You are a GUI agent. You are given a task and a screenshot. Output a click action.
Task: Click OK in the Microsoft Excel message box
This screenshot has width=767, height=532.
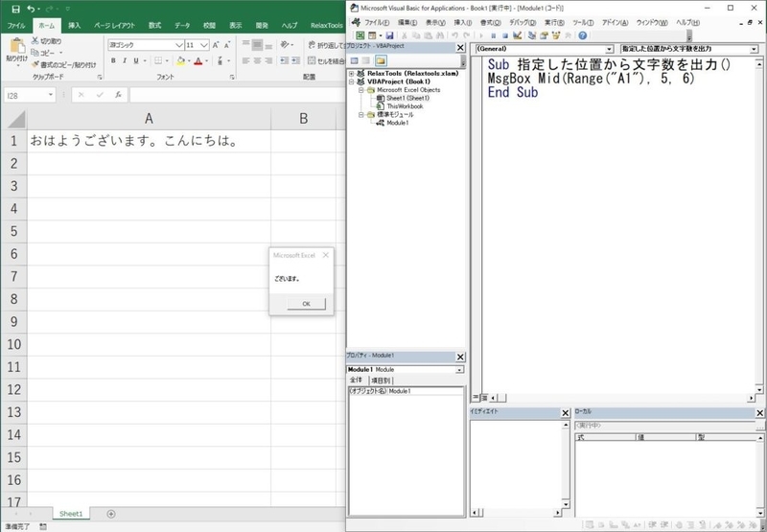coord(306,304)
